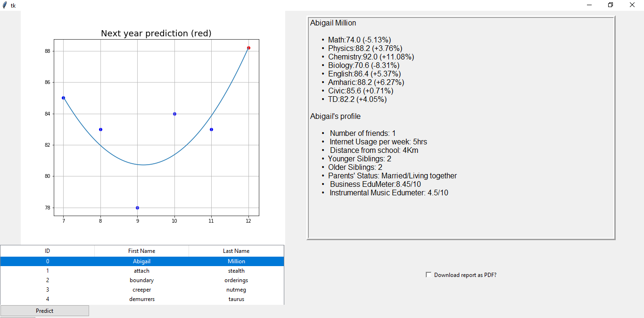Click the ID column header
This screenshot has height=318, width=644.
[x=48, y=251]
